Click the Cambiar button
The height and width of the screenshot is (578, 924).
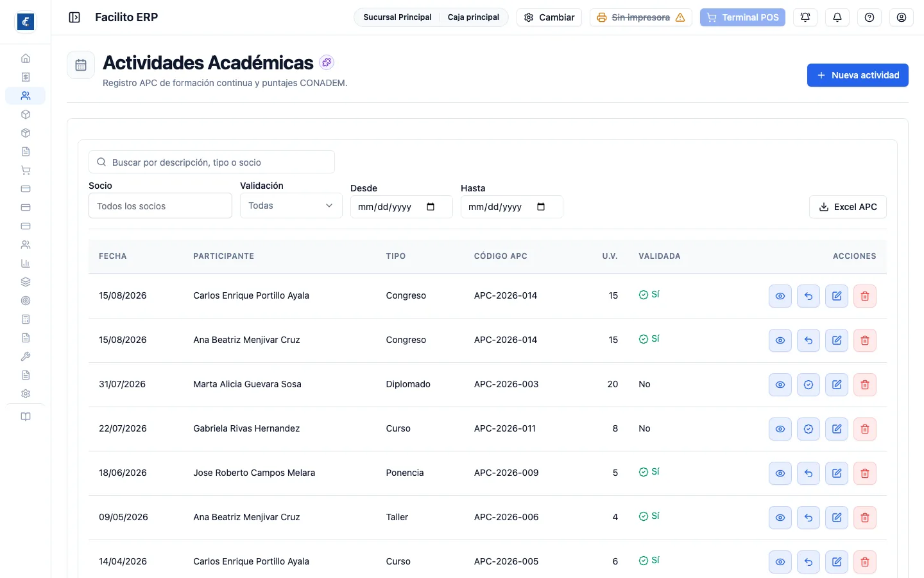tap(549, 17)
